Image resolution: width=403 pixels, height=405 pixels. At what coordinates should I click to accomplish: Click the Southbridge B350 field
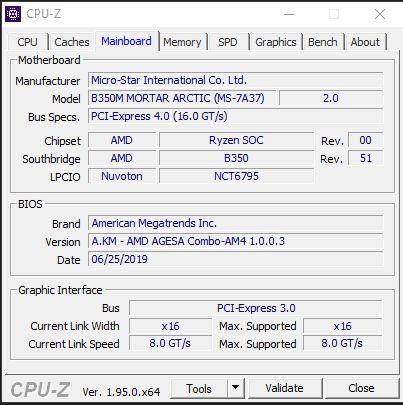236,158
